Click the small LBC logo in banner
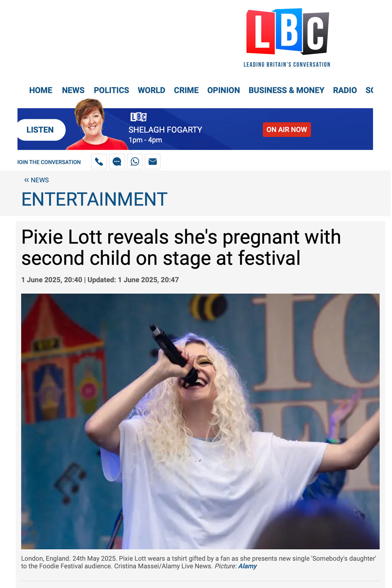This screenshot has height=588, width=392. tap(138, 117)
